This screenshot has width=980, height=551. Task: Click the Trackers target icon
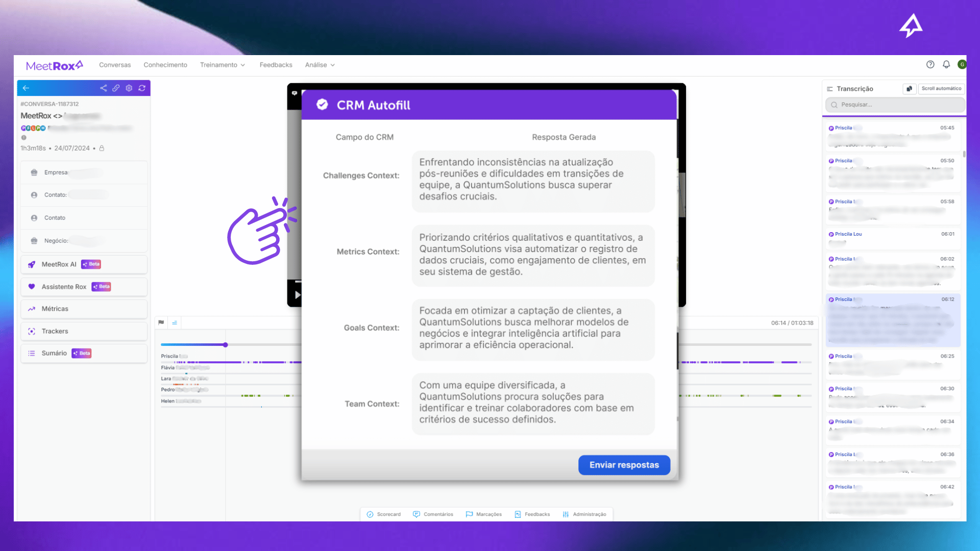32,331
